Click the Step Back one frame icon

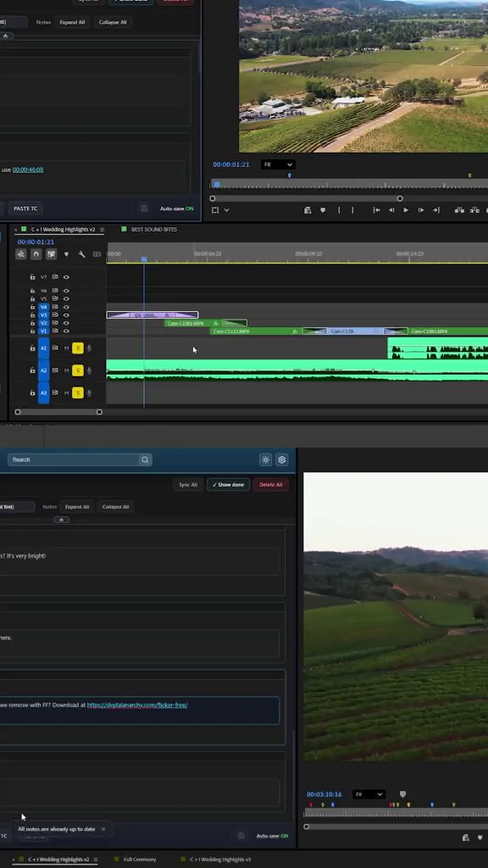pyautogui.click(x=391, y=210)
